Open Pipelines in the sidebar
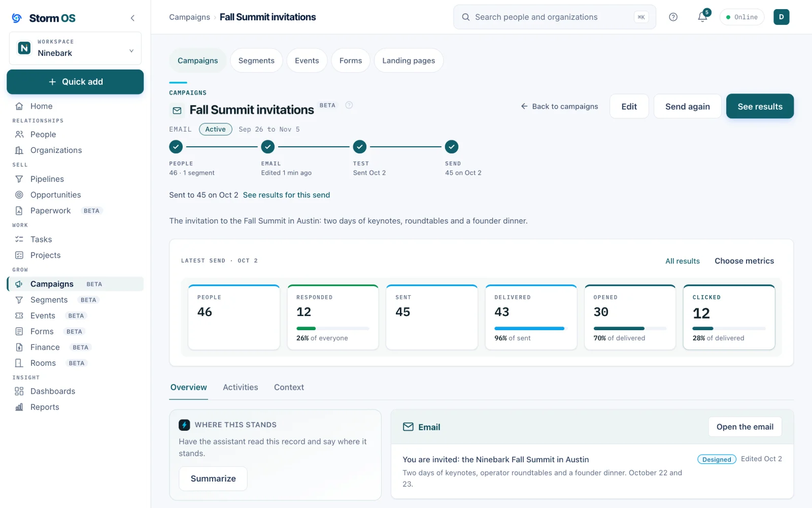 click(75, 179)
